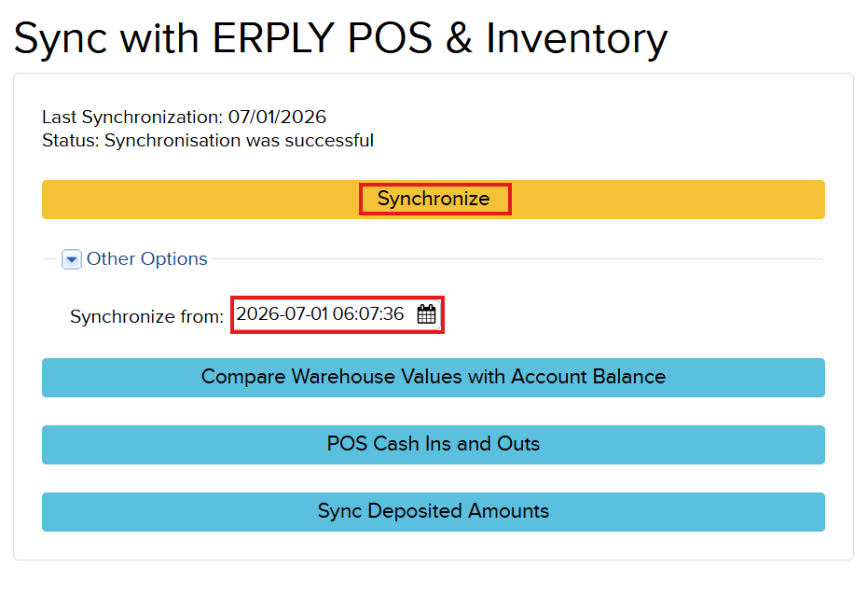Select the Status: Synchronisation was successful text
868x596 pixels.
coord(208,141)
